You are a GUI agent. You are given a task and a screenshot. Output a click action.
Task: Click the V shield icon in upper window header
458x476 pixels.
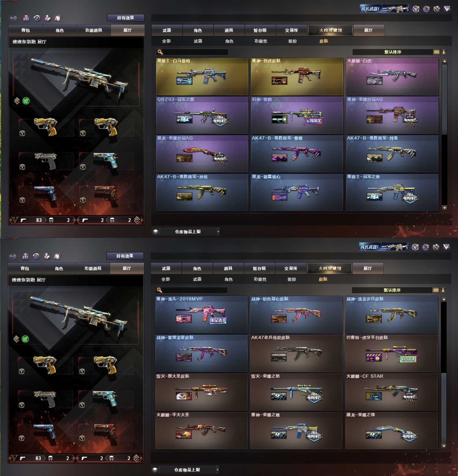(x=416, y=9)
